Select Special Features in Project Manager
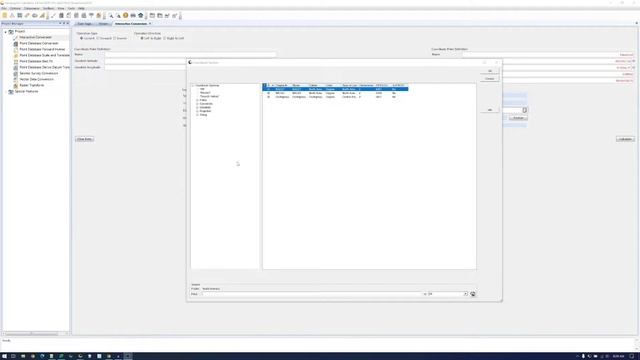 27,91
